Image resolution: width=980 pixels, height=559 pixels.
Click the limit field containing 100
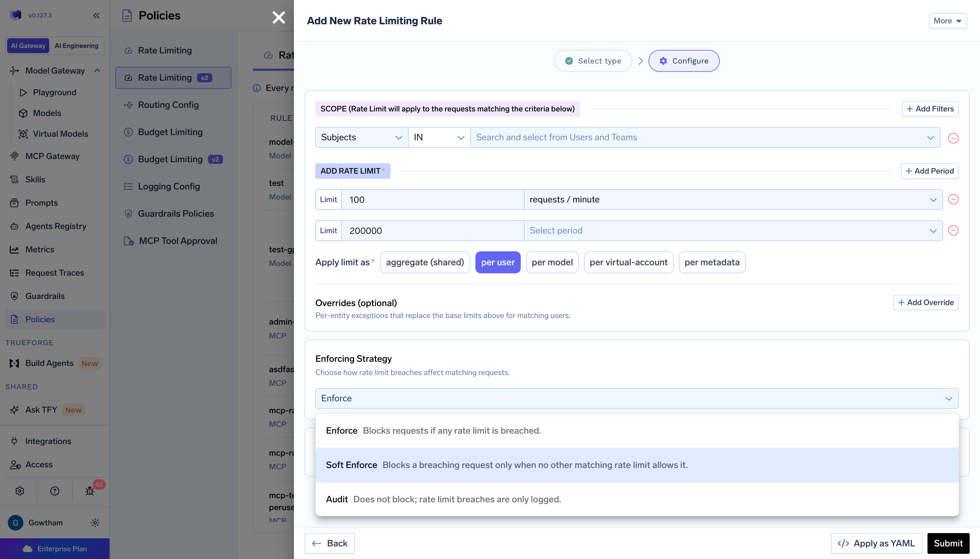[x=433, y=199]
